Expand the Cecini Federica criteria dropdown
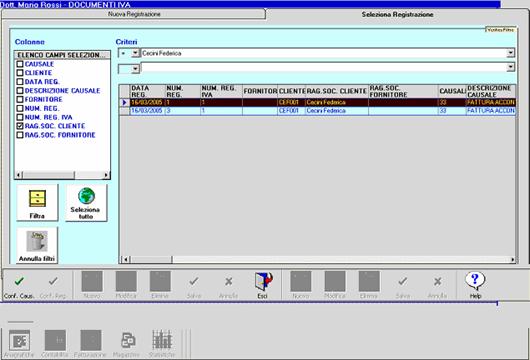The width and height of the screenshot is (530, 360). (511, 53)
